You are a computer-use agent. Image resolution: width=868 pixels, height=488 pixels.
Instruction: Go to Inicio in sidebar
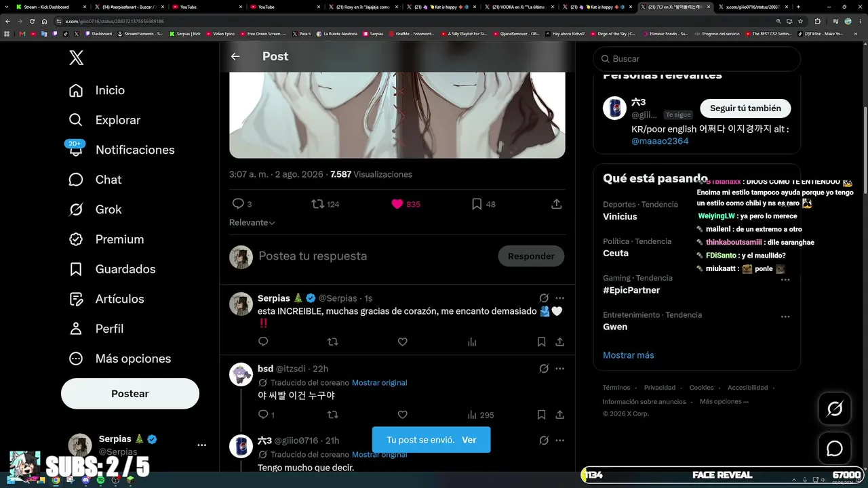click(x=97, y=90)
